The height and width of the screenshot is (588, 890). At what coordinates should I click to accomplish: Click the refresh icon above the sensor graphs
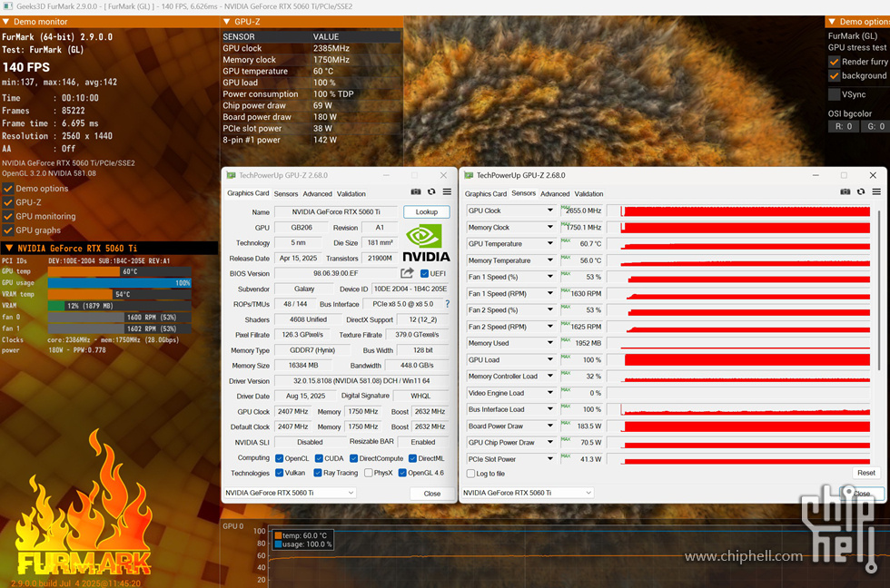pos(861,192)
